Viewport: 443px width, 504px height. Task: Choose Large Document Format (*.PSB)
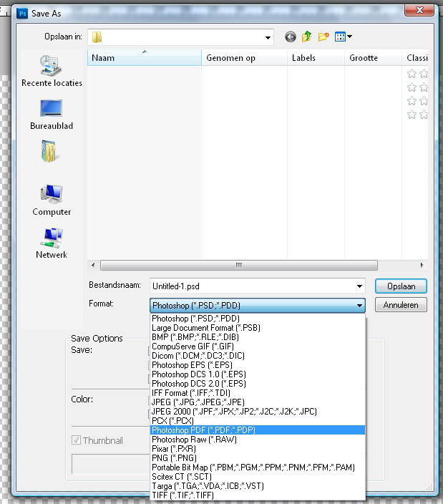pyautogui.click(x=258, y=328)
